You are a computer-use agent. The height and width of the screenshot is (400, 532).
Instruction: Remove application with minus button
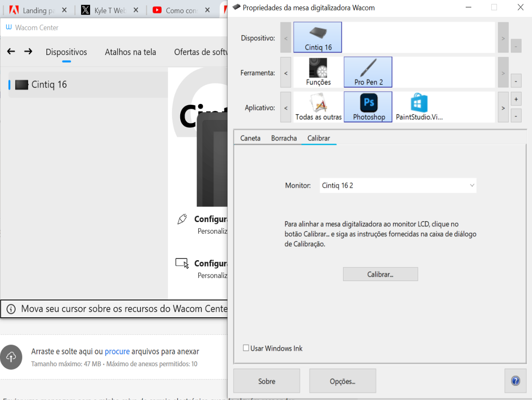click(516, 116)
